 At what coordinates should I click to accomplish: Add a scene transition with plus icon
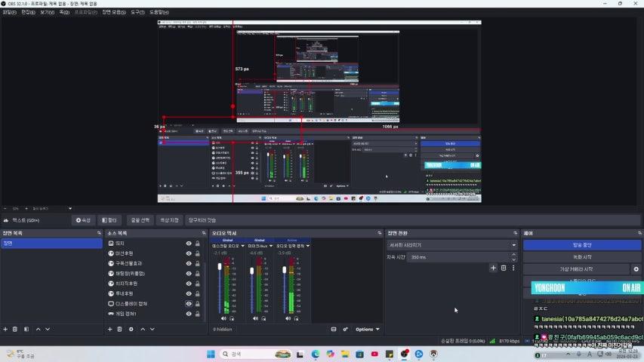click(x=494, y=268)
